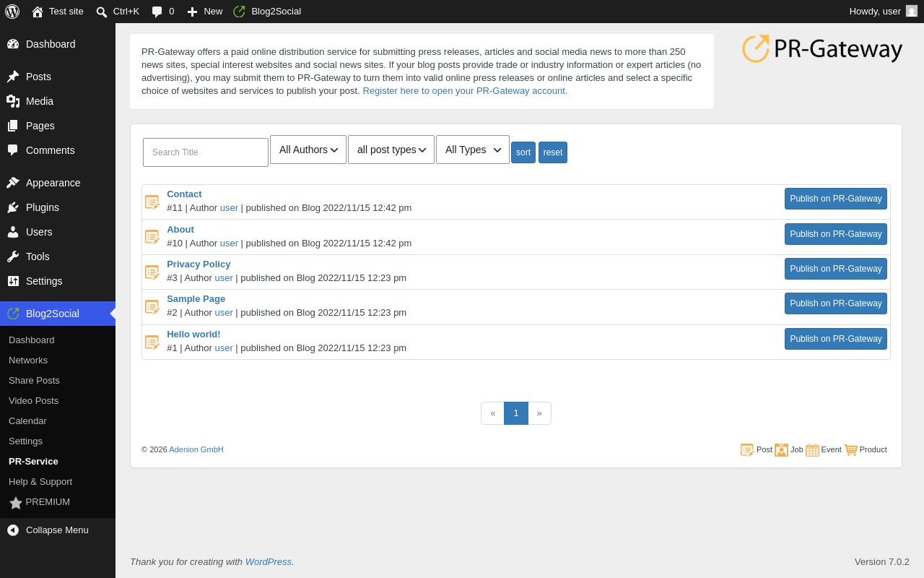Screen dimensions: 924x578
Task: Open Blog2Social Dashboard submenu item
Action: (31, 340)
